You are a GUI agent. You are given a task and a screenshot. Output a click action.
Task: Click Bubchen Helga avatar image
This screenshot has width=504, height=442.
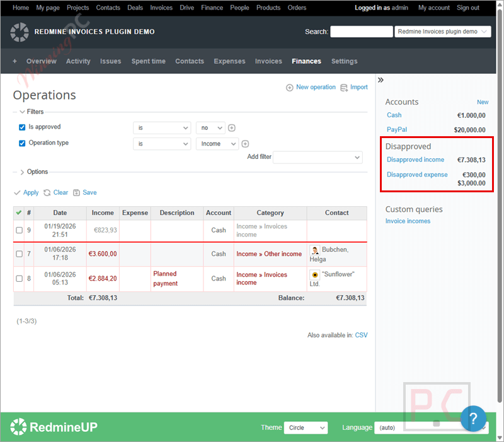[314, 250]
